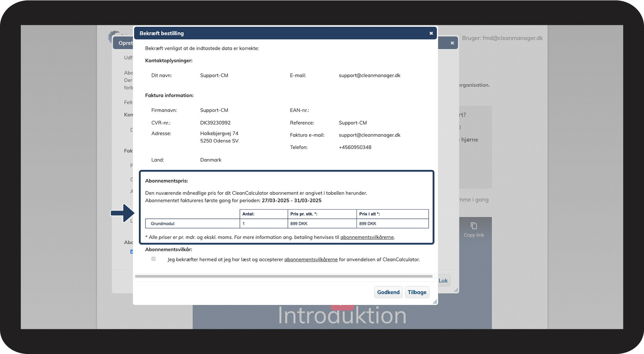Viewport: 644px width, 354px height.
Task: Close the background Opret dialog
Action: (452, 43)
